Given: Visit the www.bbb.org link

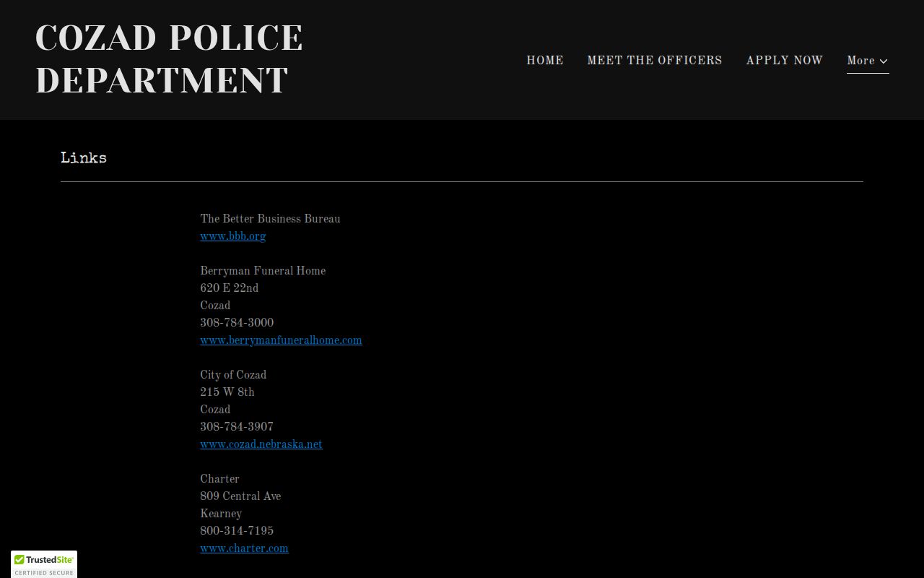Looking at the screenshot, I should tap(233, 236).
